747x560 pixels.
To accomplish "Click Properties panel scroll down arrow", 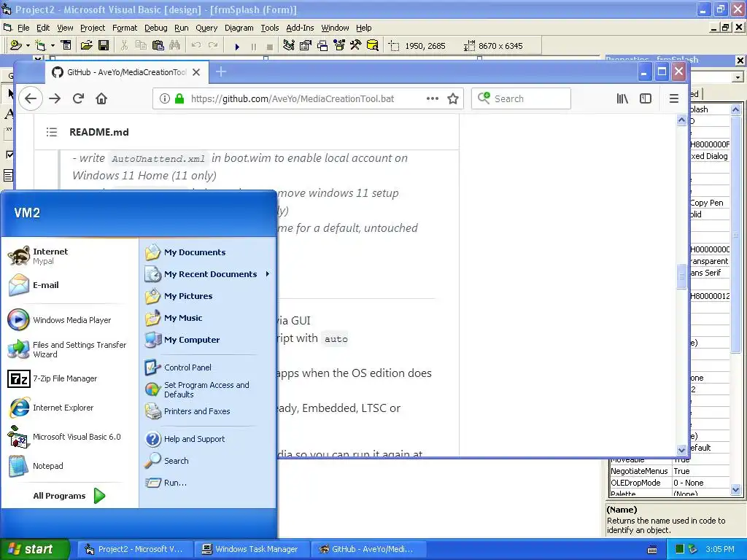I will (735, 489).
